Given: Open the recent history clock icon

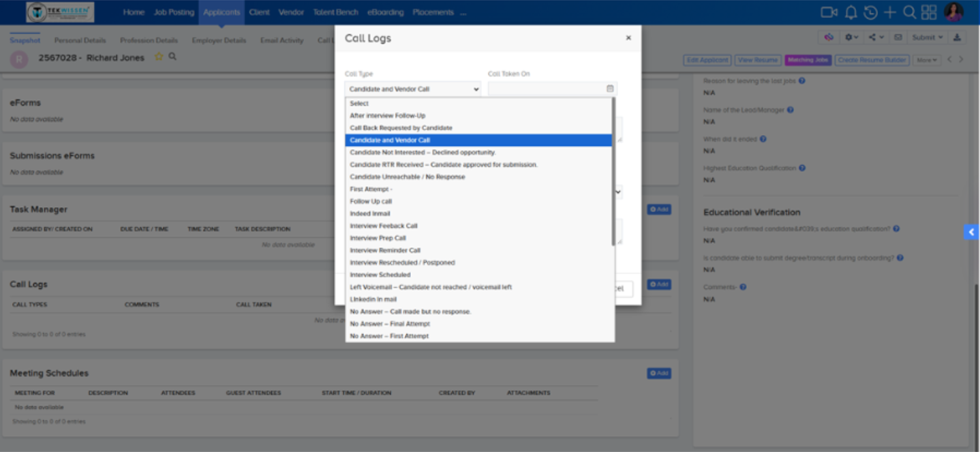Looking at the screenshot, I should coord(870,12).
